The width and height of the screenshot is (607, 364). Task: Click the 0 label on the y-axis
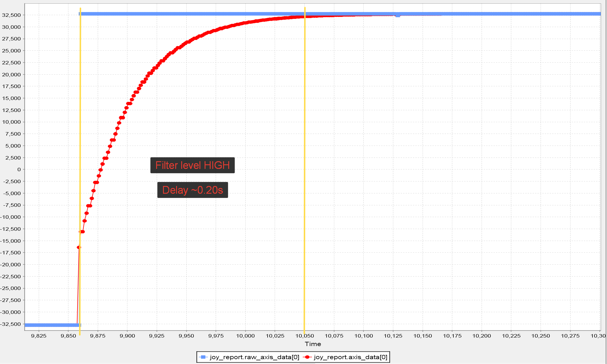coord(19,169)
